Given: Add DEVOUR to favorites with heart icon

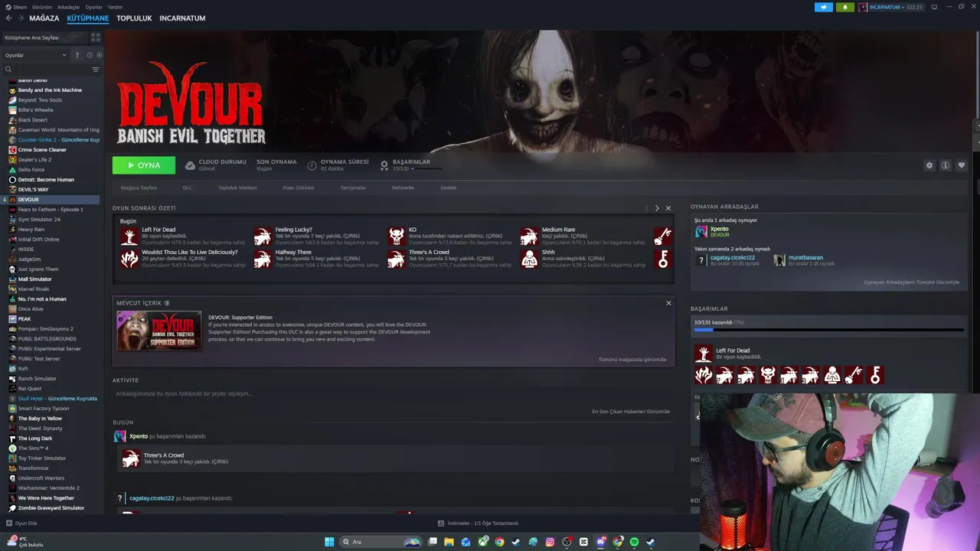Looking at the screenshot, I should point(962,165).
